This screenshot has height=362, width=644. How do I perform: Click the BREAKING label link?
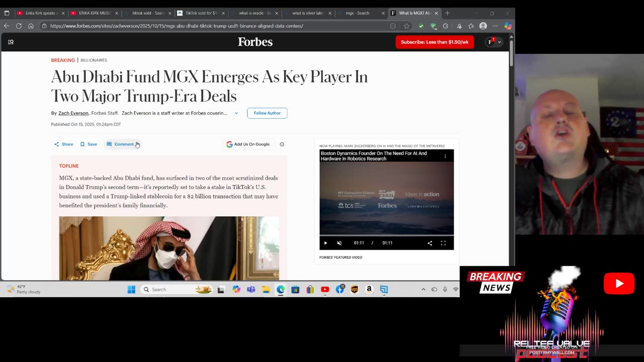(63, 60)
